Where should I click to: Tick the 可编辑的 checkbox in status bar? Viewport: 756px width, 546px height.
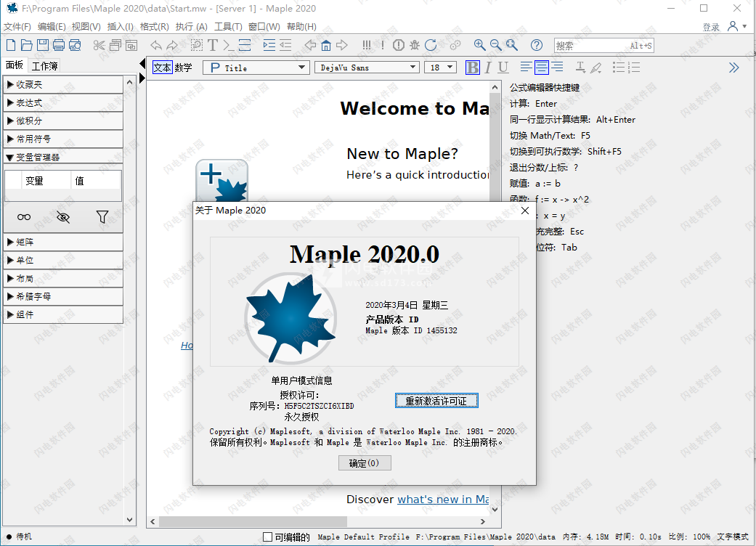(x=267, y=537)
